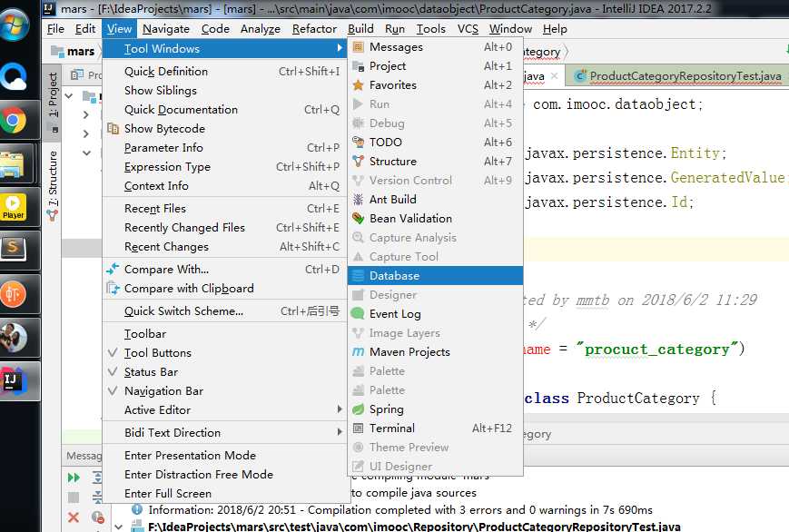Toggle the Navigation Bar checkmark

[x=113, y=391]
